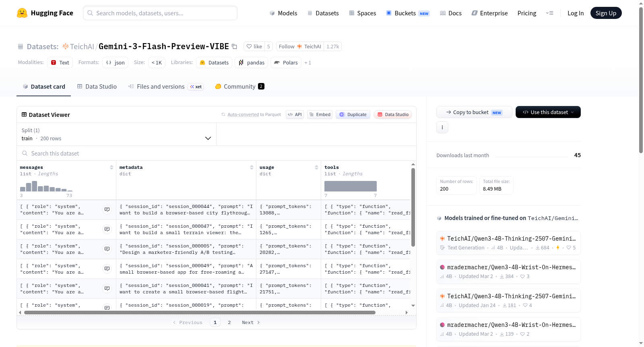Open Datasets in the top navigation
The width and height of the screenshot is (644, 347).
[323, 13]
